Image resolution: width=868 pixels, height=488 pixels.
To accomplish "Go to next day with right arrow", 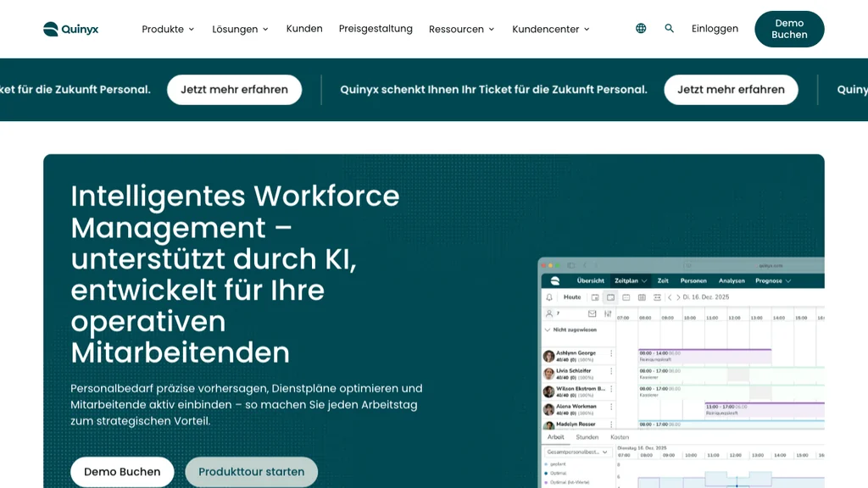I will (678, 297).
